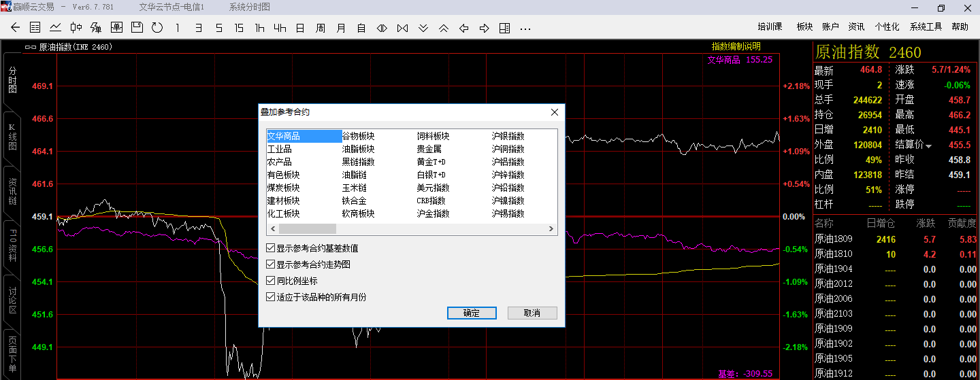Click the 日 daily period icon
Image resolution: width=980 pixels, height=380 pixels.
click(299, 28)
